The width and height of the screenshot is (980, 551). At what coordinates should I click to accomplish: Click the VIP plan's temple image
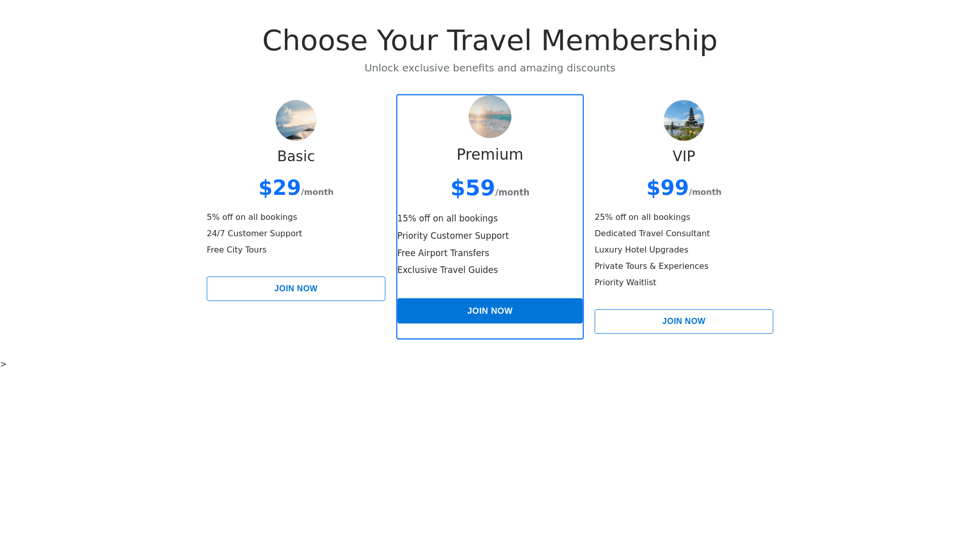684,120
